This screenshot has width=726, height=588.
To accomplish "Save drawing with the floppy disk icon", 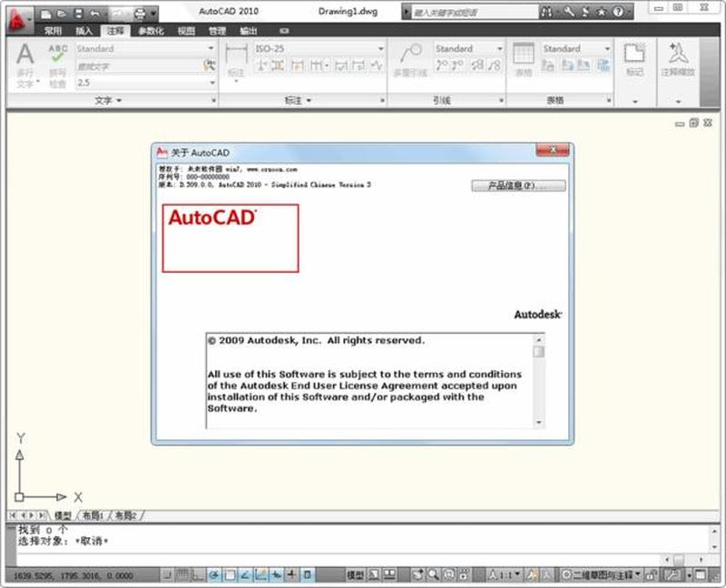I will (79, 14).
